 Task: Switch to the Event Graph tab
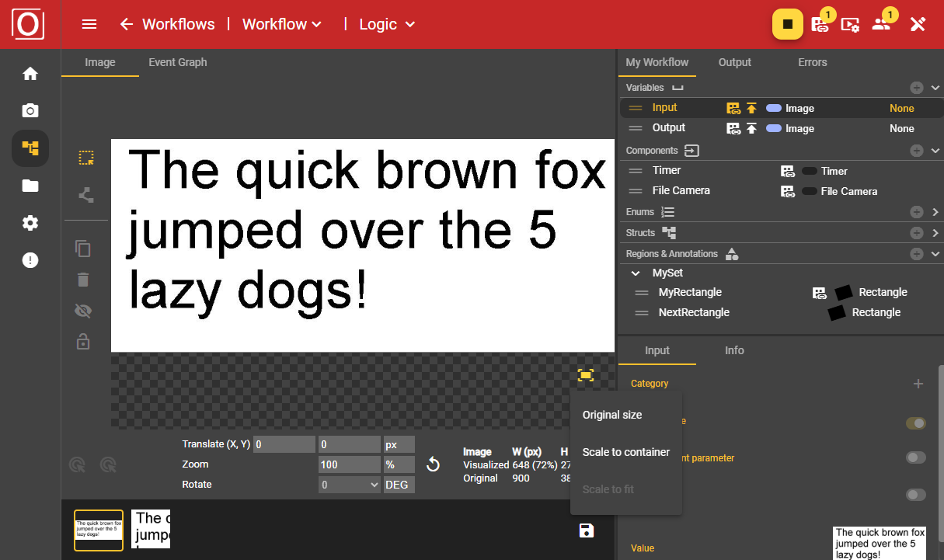click(x=178, y=62)
